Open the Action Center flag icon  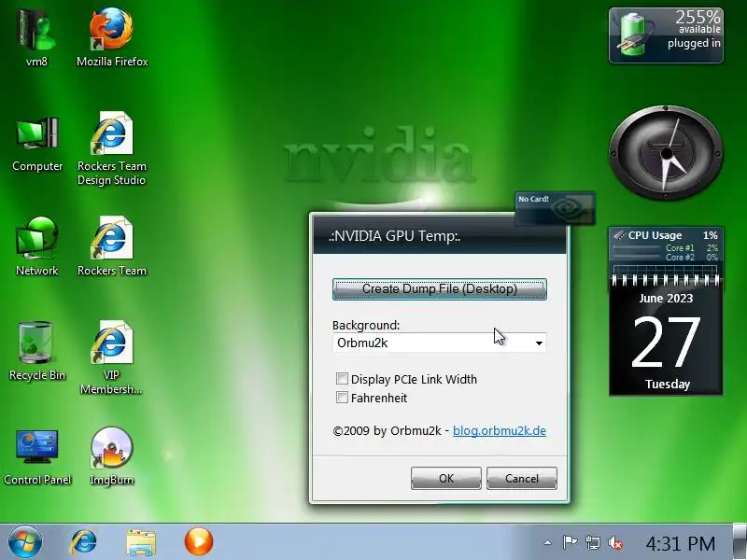(x=570, y=542)
